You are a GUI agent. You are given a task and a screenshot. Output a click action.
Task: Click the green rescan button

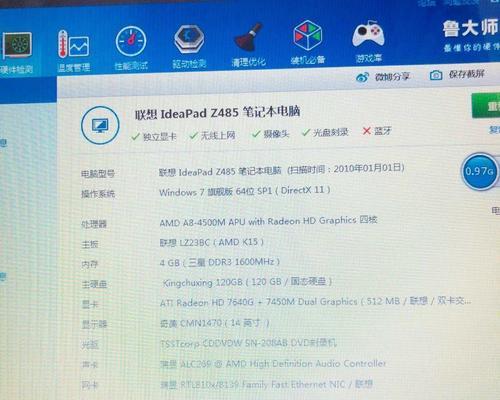click(x=486, y=106)
